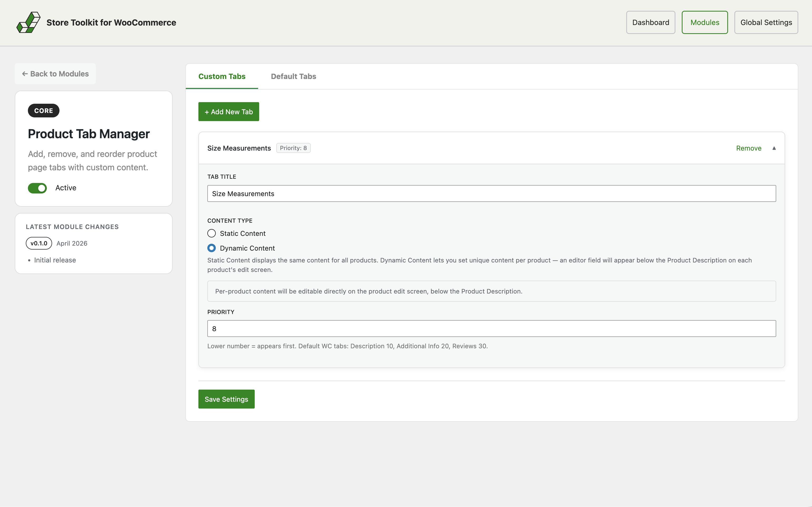Click the back arrow beside Back to Modules
This screenshot has height=507, width=812.
pyautogui.click(x=25, y=73)
